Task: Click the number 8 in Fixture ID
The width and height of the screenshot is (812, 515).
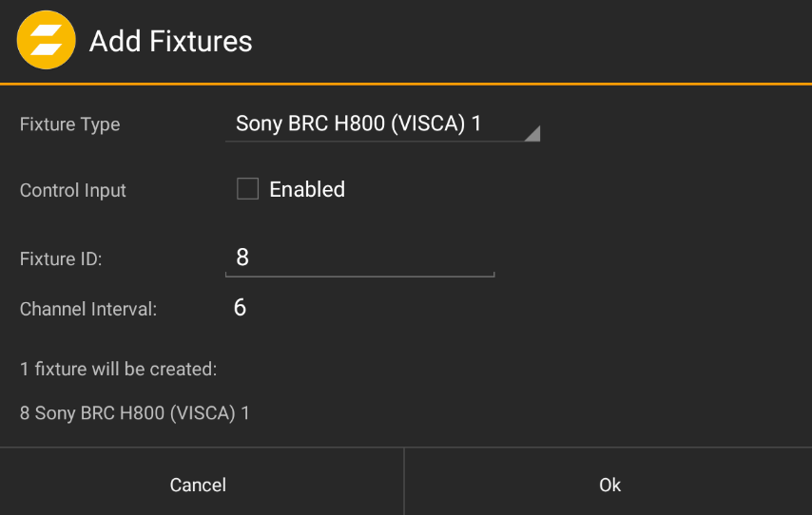Action: coord(242,257)
